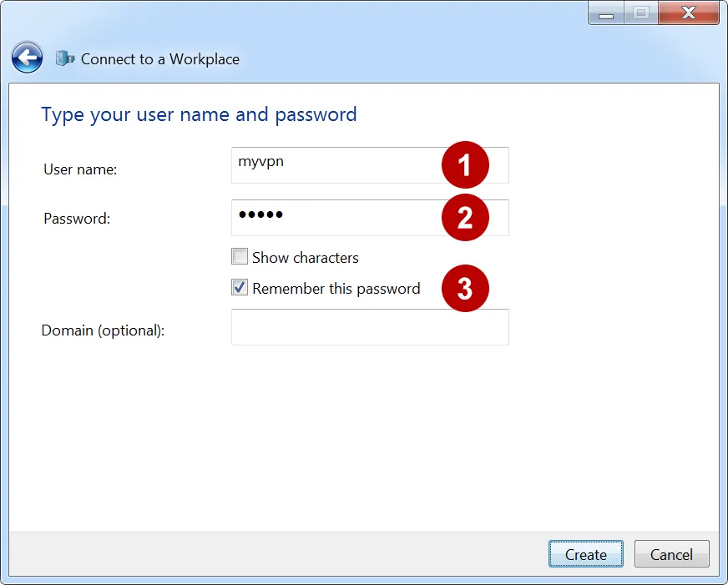Click the Connect to a Workplace header icon
The width and height of the screenshot is (728, 585).
click(64, 58)
